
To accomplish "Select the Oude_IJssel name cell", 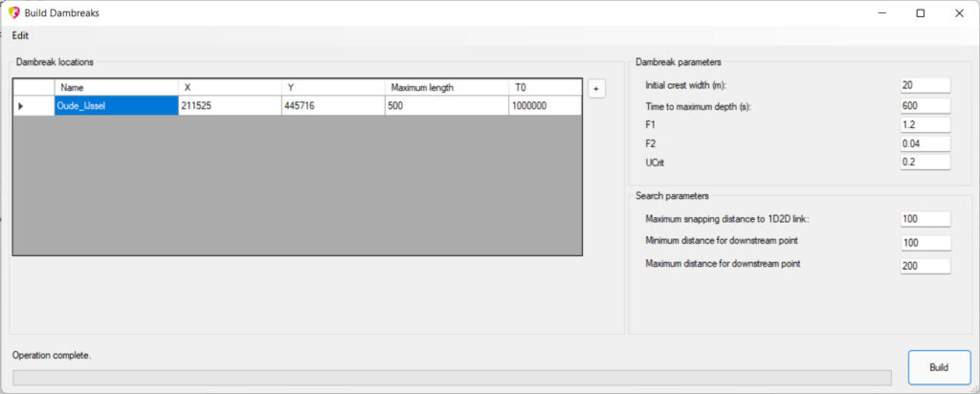I will [x=115, y=106].
